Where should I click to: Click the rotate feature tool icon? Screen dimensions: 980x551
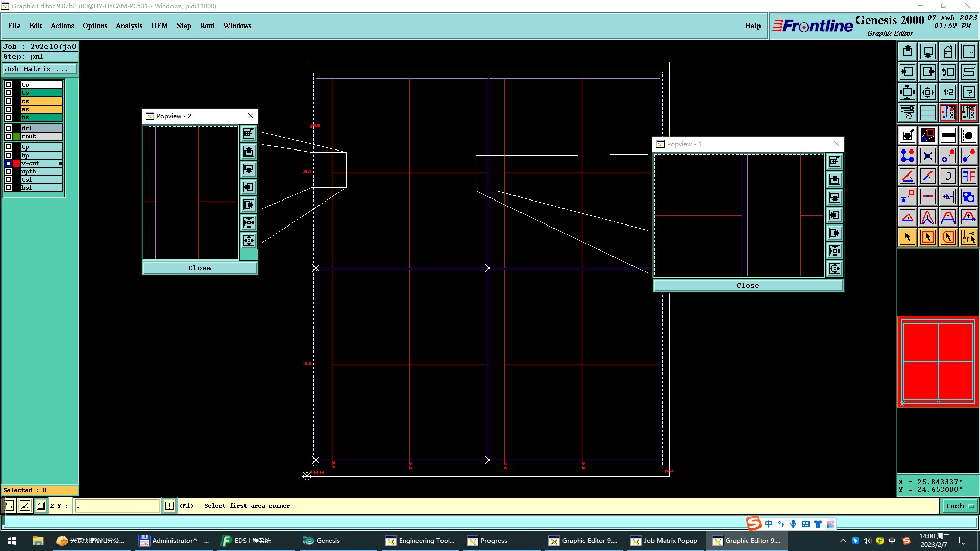948,176
